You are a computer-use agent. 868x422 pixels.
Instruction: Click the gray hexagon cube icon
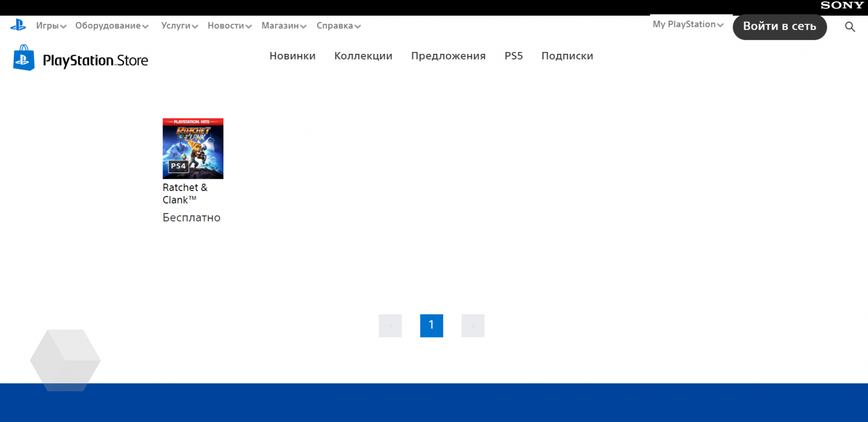[65, 360]
